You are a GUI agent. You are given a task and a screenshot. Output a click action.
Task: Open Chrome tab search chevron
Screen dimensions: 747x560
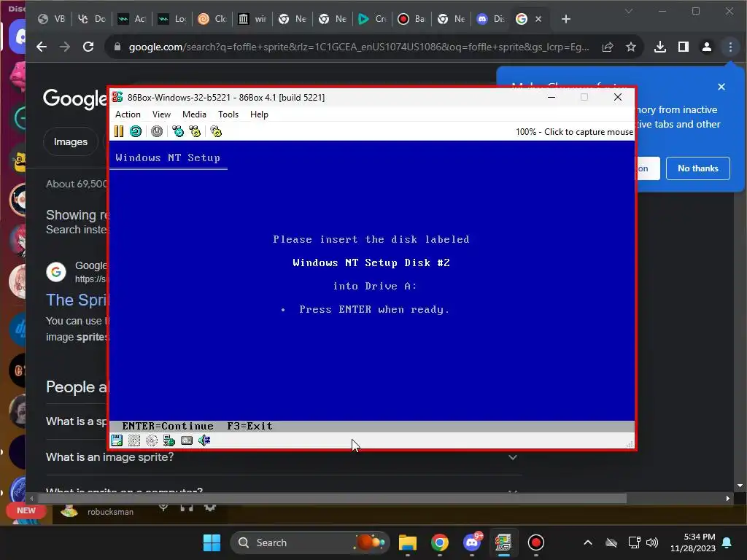pyautogui.click(x=629, y=11)
